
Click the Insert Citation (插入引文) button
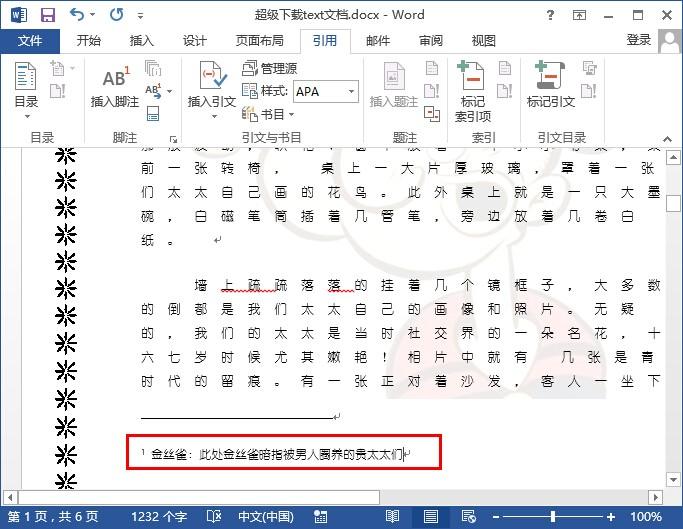pos(211,86)
